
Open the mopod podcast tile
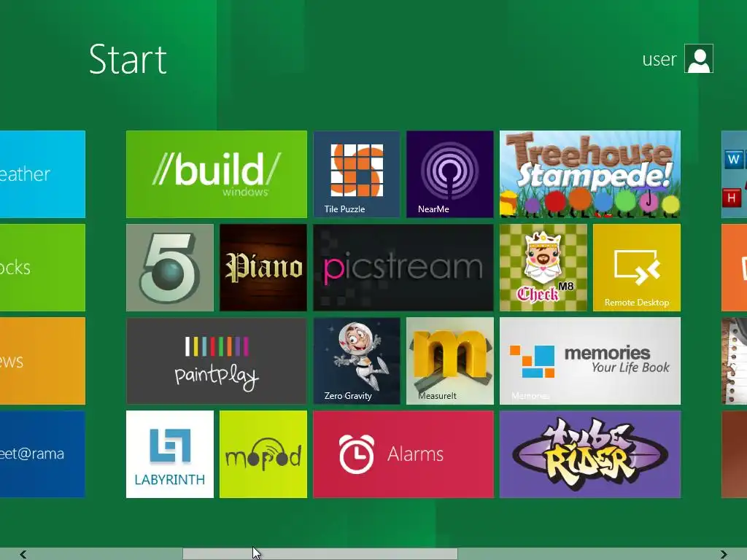263,454
